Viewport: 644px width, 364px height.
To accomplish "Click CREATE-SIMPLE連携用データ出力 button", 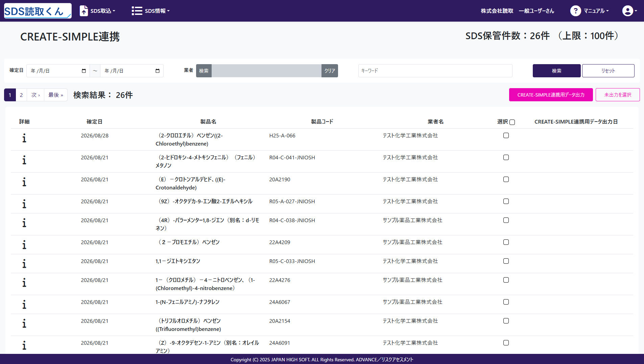I will point(551,95).
